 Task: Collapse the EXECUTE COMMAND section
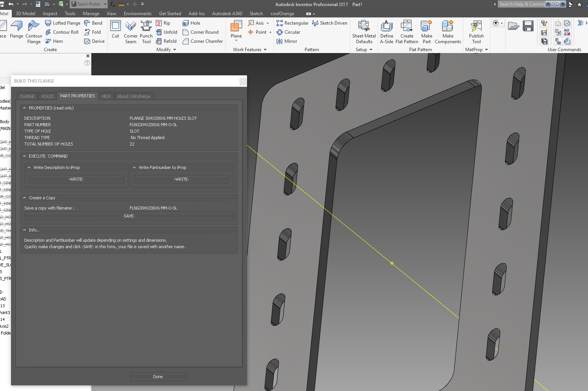(25, 156)
